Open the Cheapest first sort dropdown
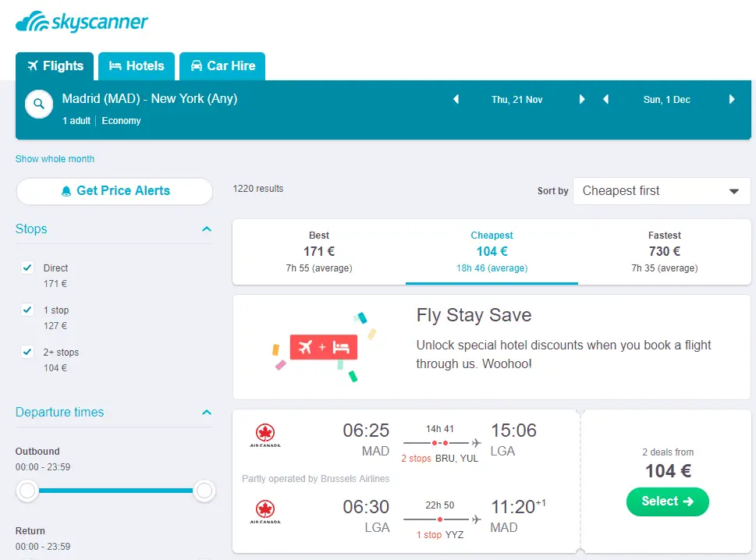The width and height of the screenshot is (756, 560). [x=662, y=191]
